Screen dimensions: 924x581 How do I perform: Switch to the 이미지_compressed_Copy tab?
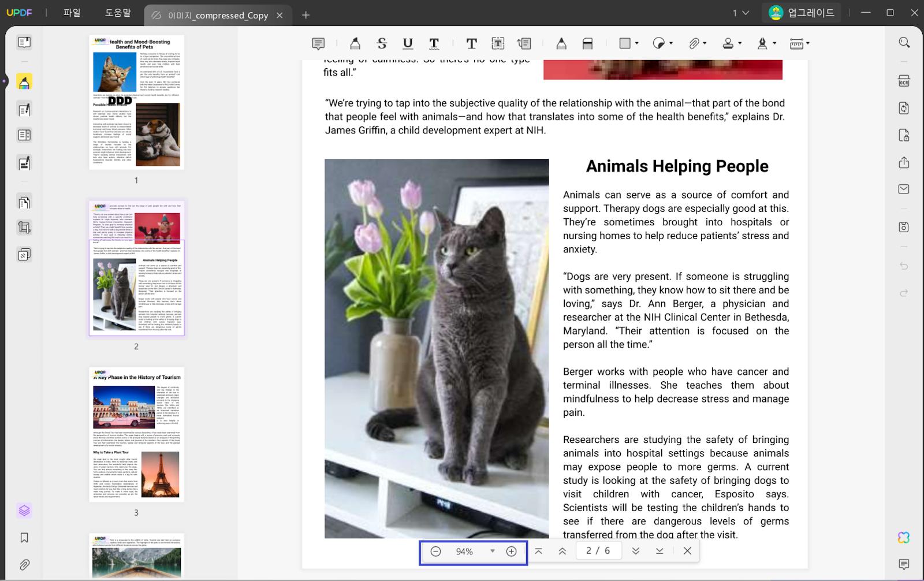point(218,16)
